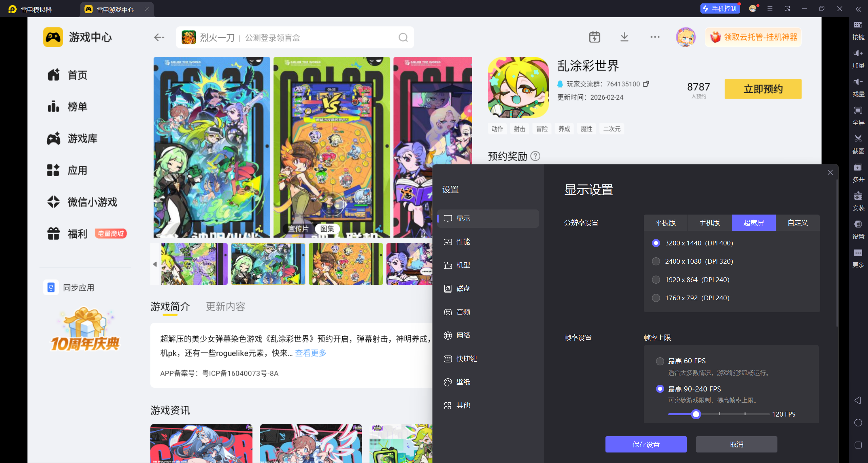Copy the player group number icon
The image size is (868, 463).
646,84
